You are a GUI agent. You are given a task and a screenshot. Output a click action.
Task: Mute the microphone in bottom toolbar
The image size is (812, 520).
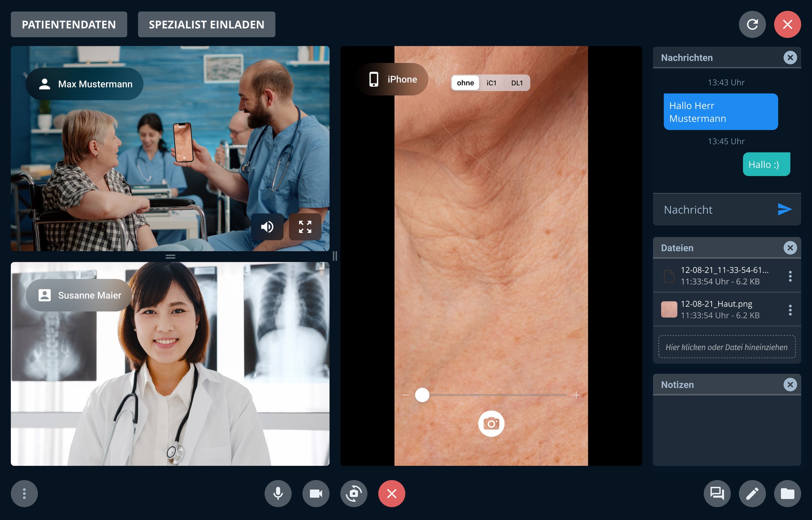coord(278,493)
